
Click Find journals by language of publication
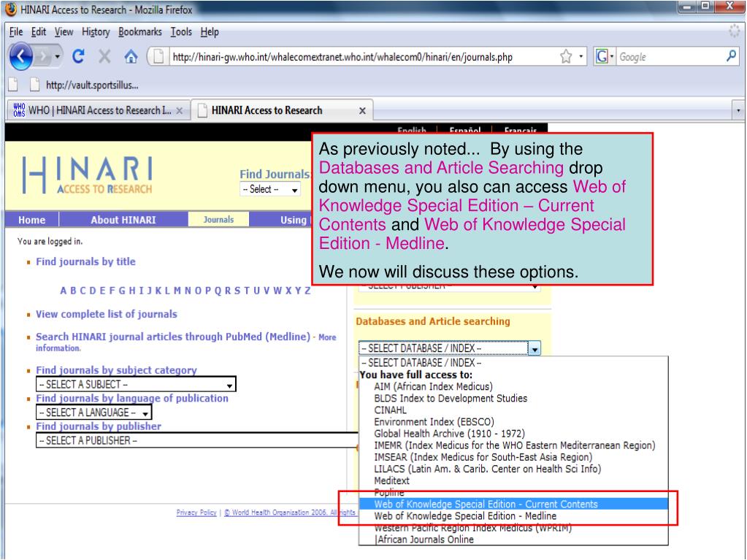[x=132, y=398]
